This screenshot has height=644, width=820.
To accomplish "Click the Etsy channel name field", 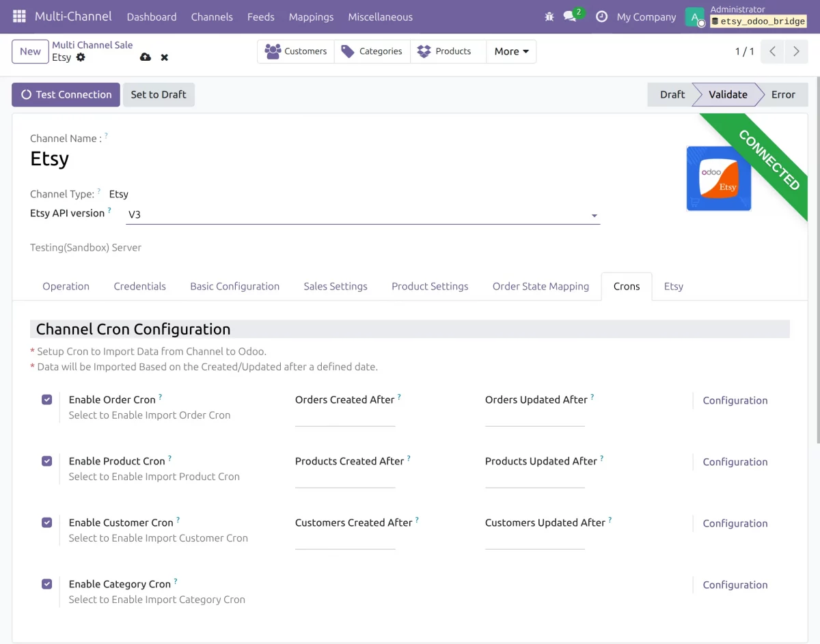I will pyautogui.click(x=49, y=158).
